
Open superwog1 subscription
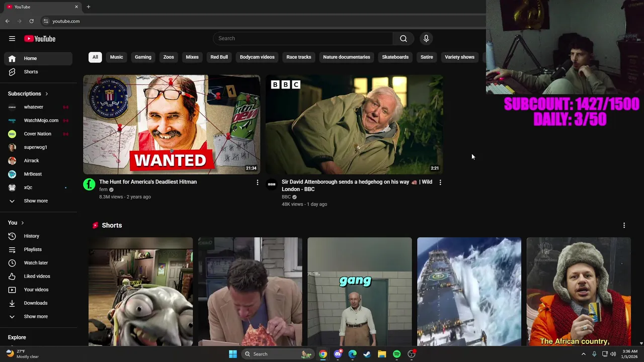(x=38, y=147)
